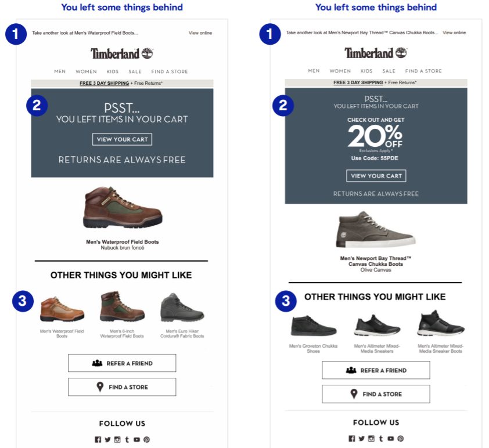Click VIEW YOUR CART in the left email

pyautogui.click(x=122, y=139)
